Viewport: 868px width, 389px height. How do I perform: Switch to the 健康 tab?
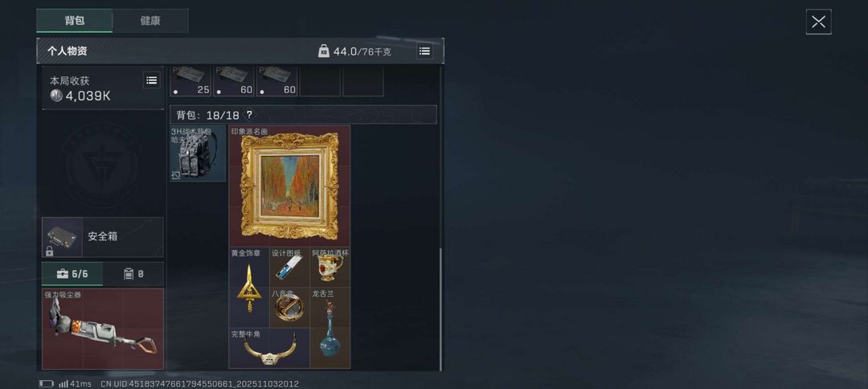(150, 21)
